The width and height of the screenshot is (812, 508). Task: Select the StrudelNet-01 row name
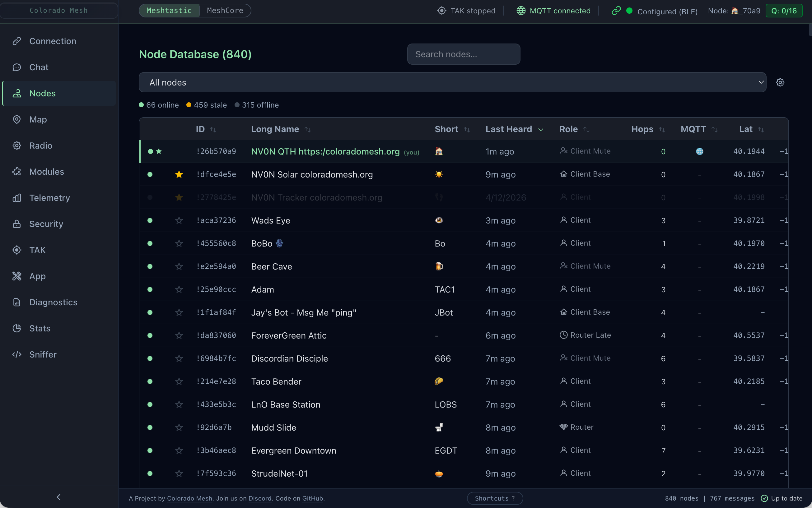(x=279, y=474)
